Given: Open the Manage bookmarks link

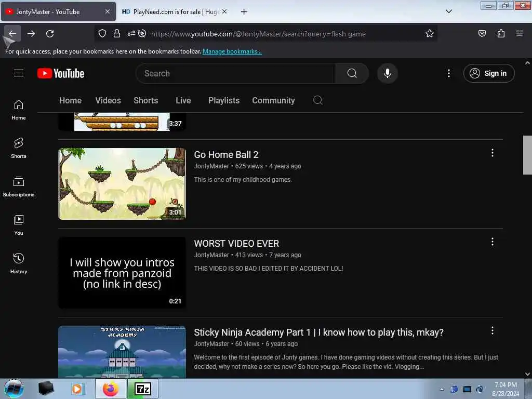Looking at the screenshot, I should 232,51.
